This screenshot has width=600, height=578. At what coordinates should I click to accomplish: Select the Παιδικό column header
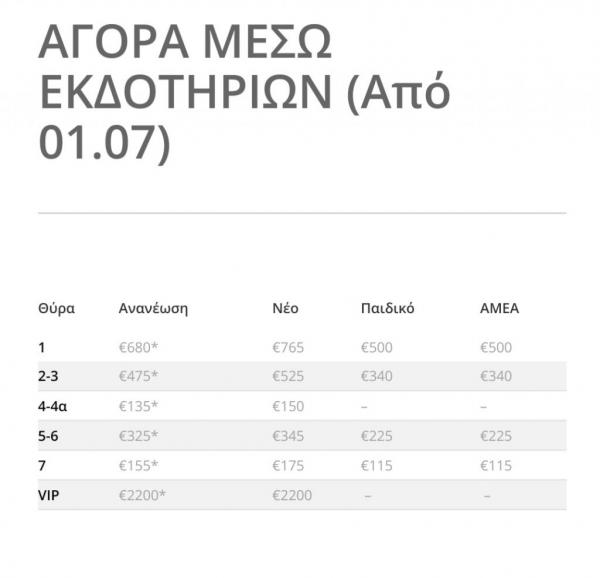click(x=387, y=308)
